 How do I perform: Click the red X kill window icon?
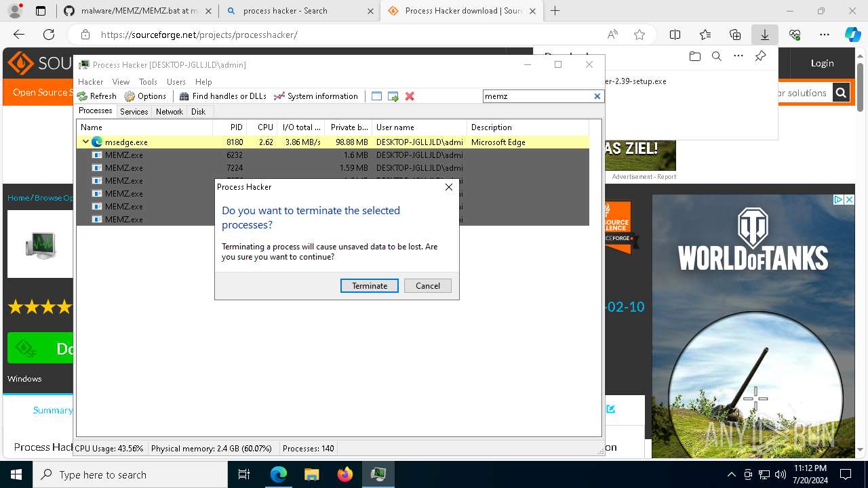tap(410, 96)
